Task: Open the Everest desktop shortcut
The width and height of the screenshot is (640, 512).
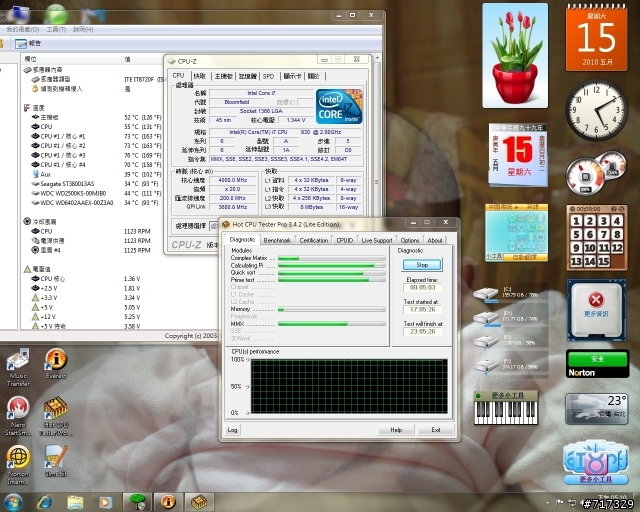Action: 56,363
